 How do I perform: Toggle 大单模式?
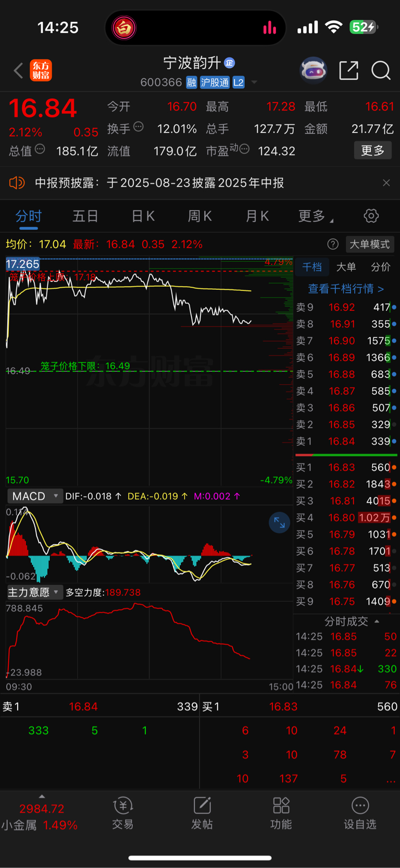(x=369, y=244)
